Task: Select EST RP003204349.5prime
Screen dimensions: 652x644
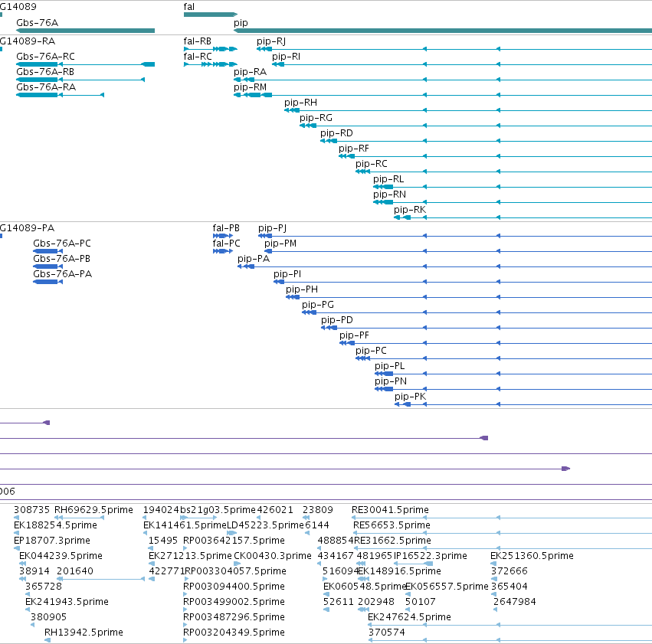Action: pos(234,633)
